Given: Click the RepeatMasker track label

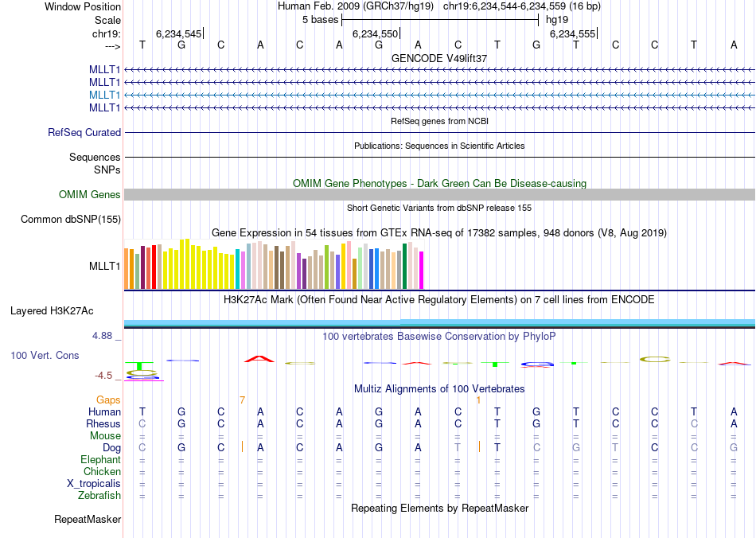Looking at the screenshot, I should 88,519.
